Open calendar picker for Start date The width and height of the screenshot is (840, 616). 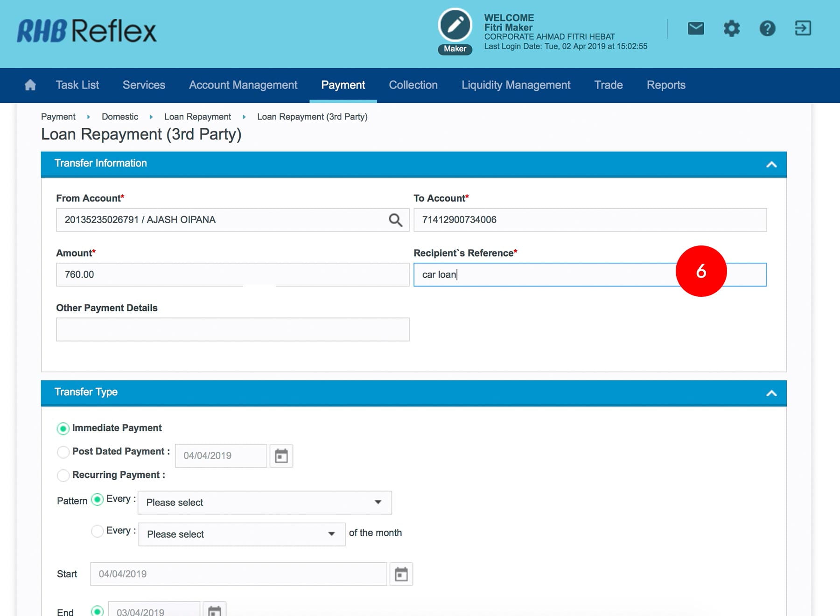click(401, 574)
